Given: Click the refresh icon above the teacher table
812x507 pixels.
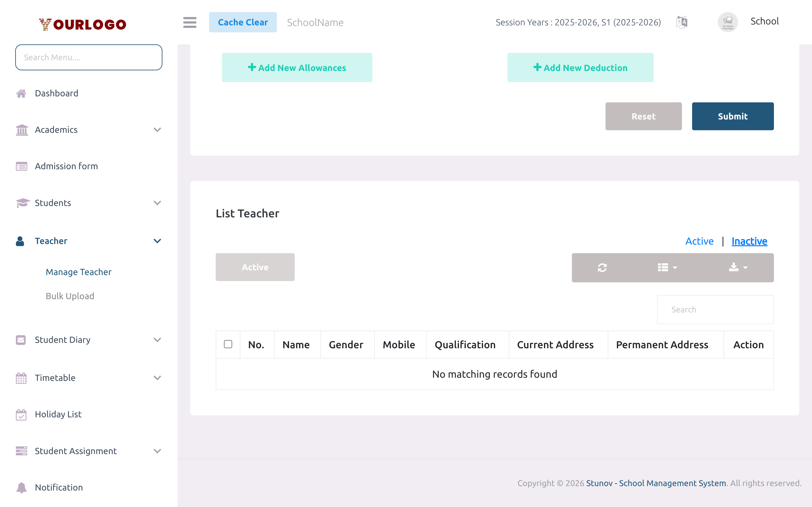Looking at the screenshot, I should 602,267.
